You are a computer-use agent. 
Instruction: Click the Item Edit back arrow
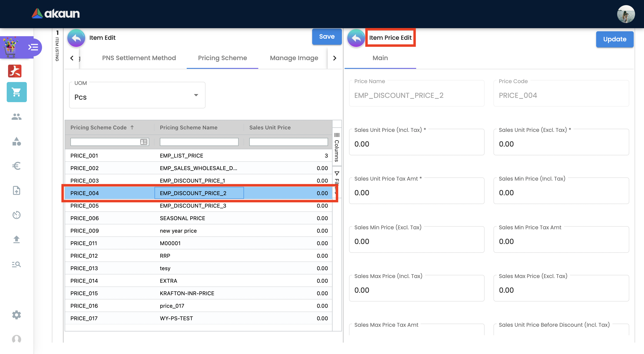tap(76, 38)
